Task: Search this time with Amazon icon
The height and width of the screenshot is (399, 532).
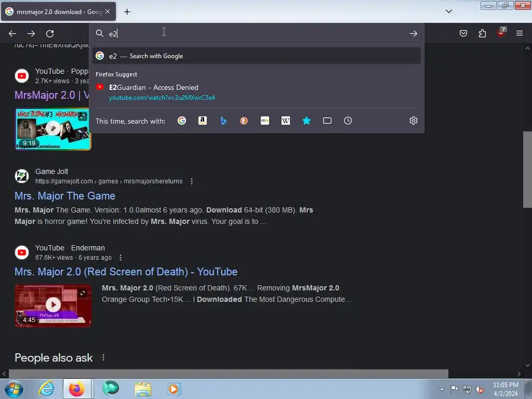Action: click(203, 121)
